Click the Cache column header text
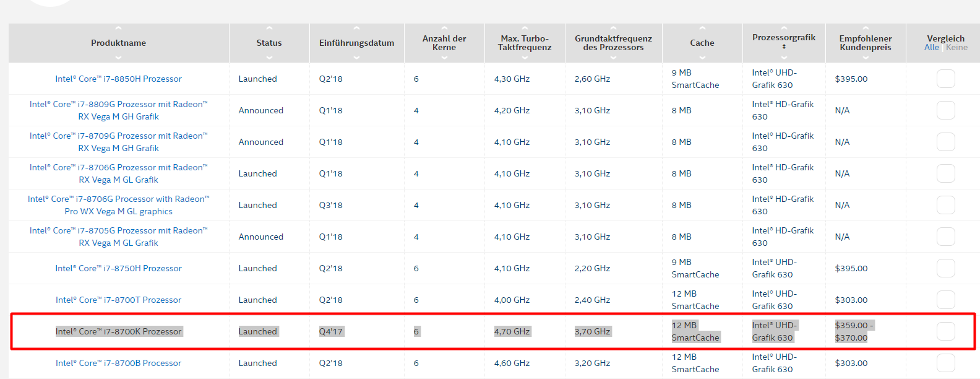980x379 pixels. click(x=702, y=43)
